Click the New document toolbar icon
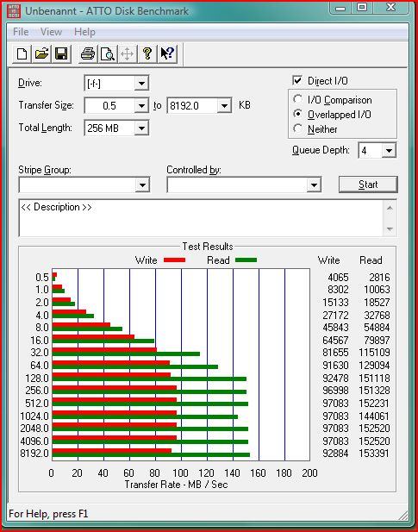This screenshot has height=532, width=418. click(x=22, y=53)
